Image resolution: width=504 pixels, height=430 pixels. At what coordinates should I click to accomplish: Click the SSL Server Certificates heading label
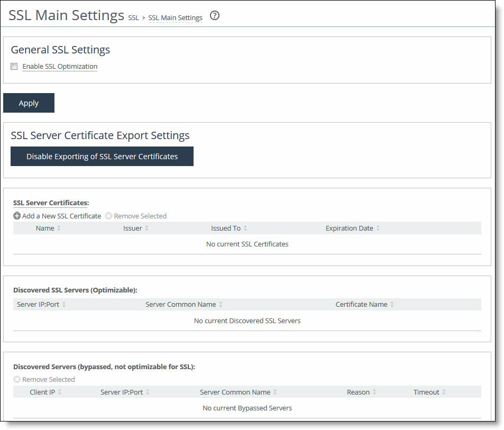pyautogui.click(x=50, y=203)
